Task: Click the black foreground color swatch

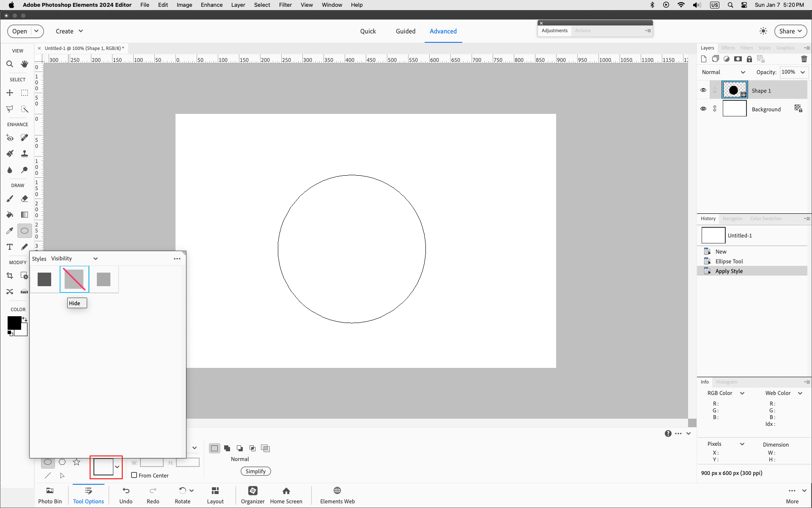Action: (x=14, y=323)
